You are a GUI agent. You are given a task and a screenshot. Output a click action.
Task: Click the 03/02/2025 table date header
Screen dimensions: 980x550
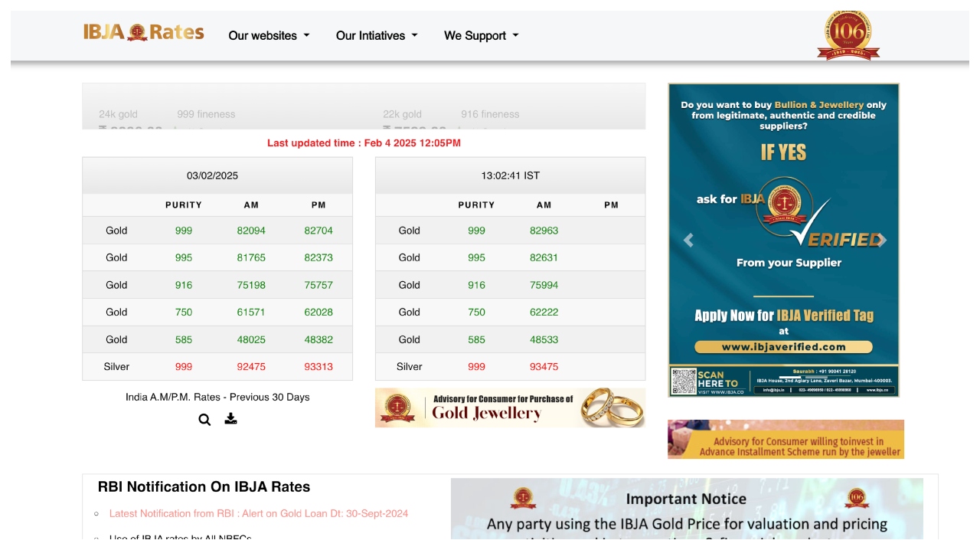(213, 175)
